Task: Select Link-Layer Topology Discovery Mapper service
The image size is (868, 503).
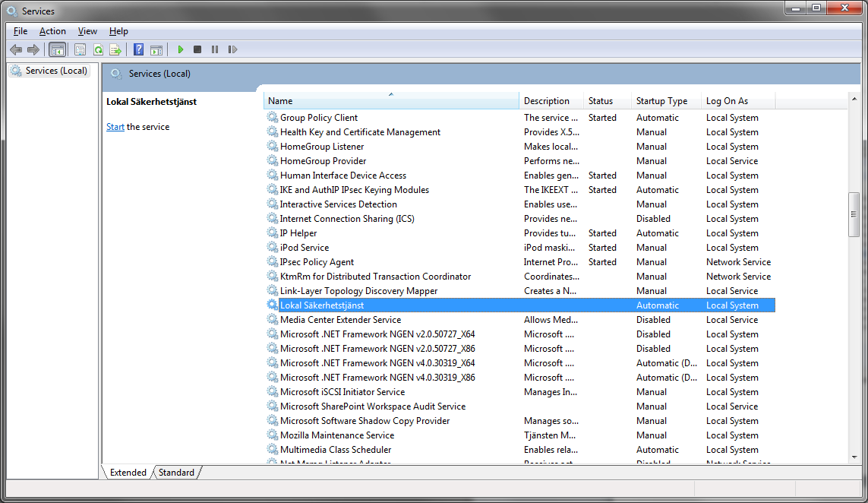Action: coord(358,290)
